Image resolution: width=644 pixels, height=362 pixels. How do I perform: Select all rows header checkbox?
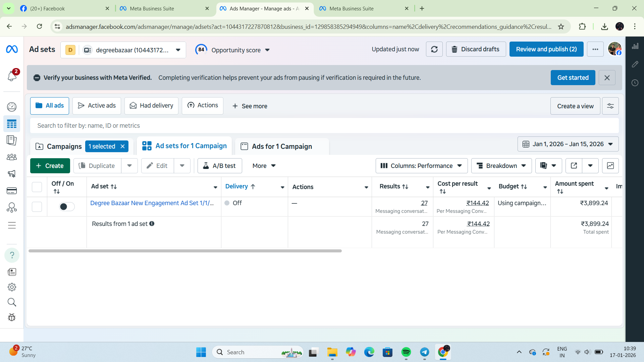click(37, 187)
